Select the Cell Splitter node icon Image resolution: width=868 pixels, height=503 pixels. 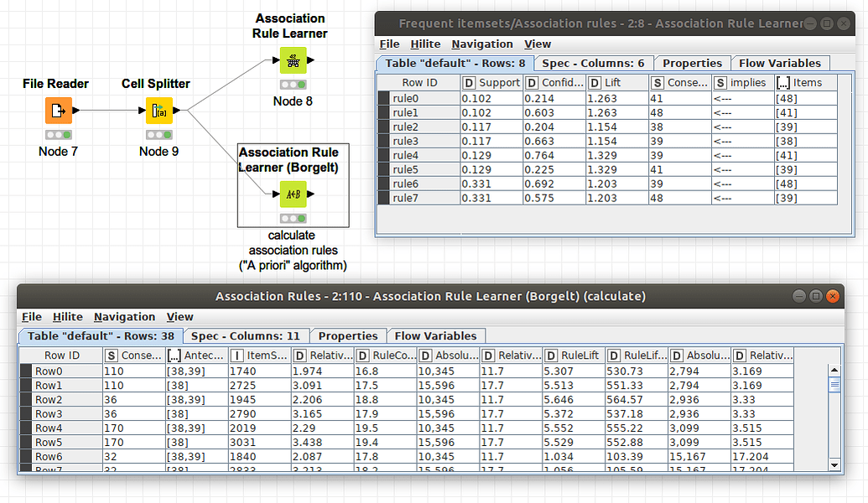159,110
